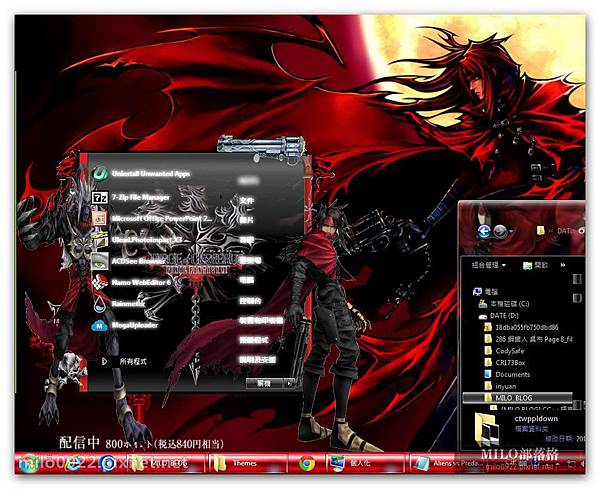Open 預設程式 default programs link
The image size is (600, 489).
click(x=254, y=340)
